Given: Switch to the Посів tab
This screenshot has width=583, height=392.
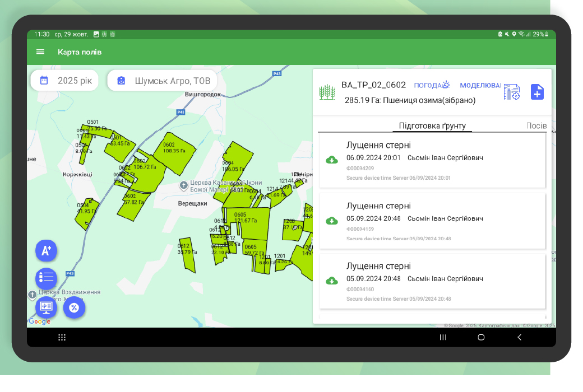Looking at the screenshot, I should [x=536, y=126].
